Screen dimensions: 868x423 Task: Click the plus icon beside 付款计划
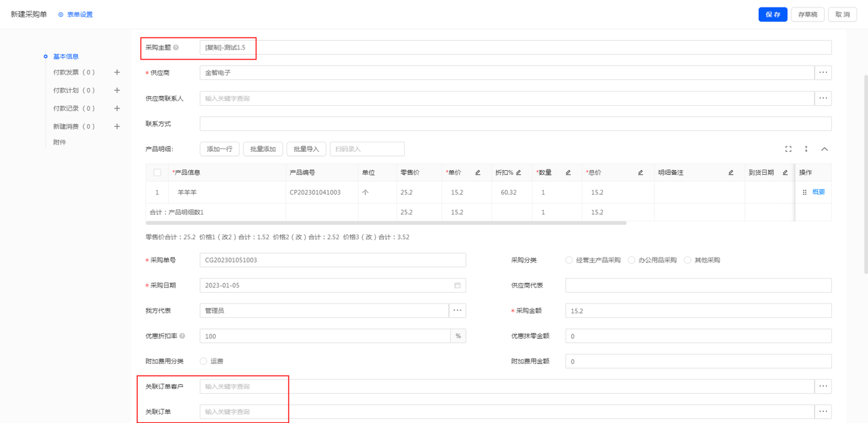pos(117,90)
